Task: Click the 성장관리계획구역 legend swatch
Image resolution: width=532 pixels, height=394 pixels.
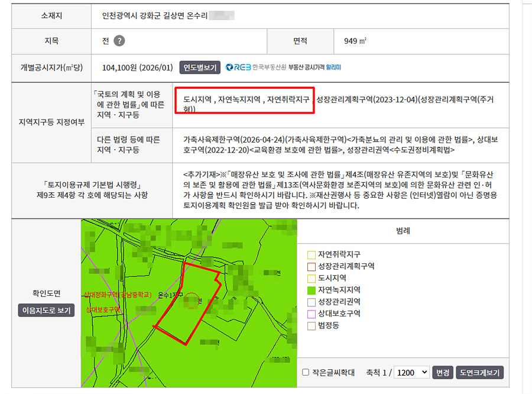Action: click(x=311, y=267)
